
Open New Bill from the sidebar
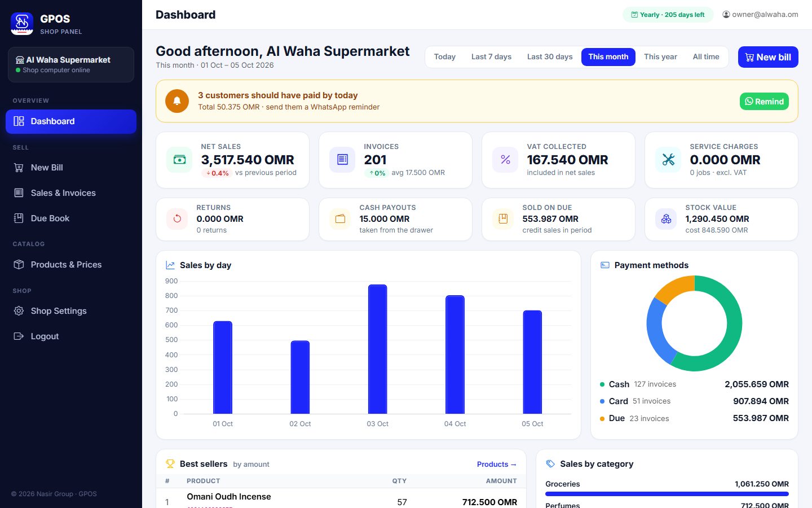click(71, 168)
